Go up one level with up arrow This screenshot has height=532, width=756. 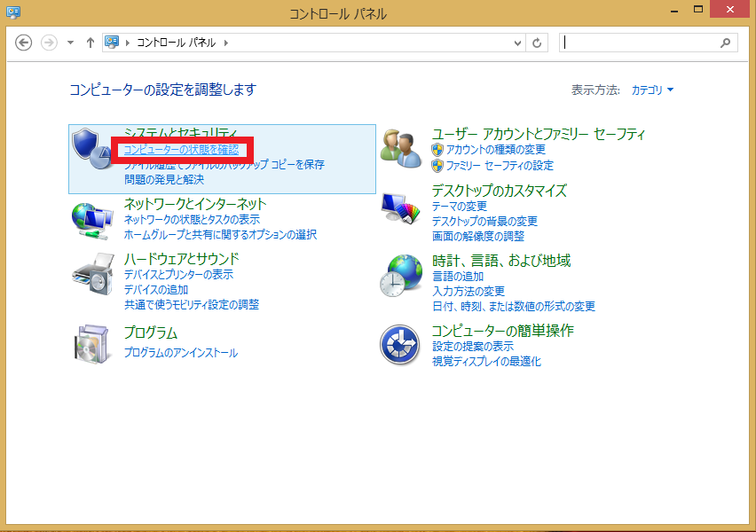(91, 43)
